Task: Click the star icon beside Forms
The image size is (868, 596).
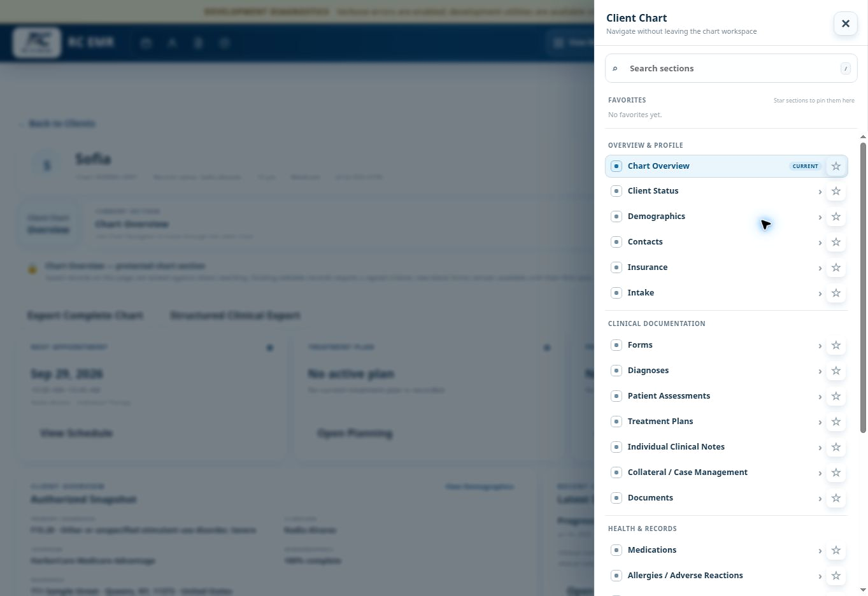Action: (x=836, y=345)
